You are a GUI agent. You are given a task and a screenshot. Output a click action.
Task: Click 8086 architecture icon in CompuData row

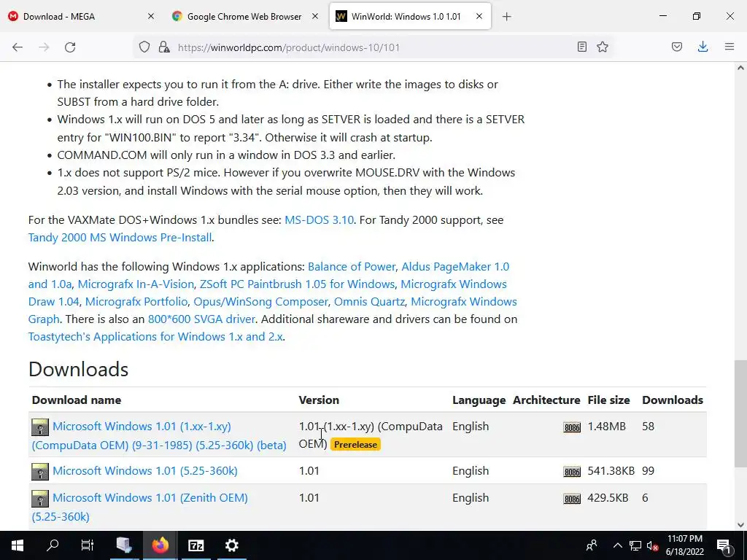pyautogui.click(x=572, y=427)
